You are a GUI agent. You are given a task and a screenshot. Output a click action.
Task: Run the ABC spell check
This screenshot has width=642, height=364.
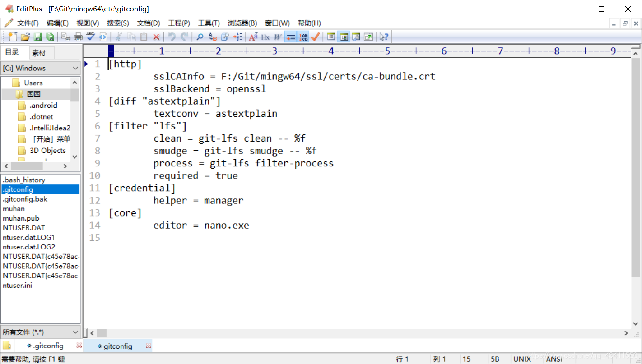[x=91, y=37]
